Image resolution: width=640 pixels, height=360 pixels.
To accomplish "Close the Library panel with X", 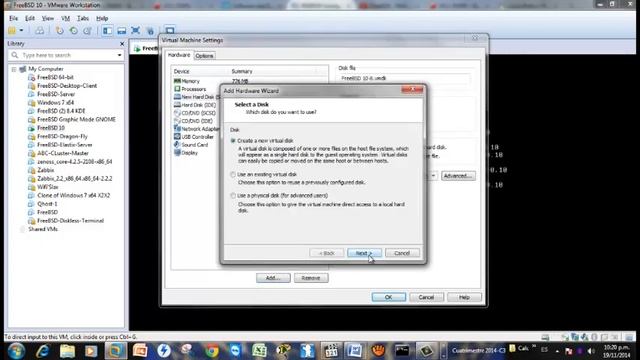I will click(122, 44).
